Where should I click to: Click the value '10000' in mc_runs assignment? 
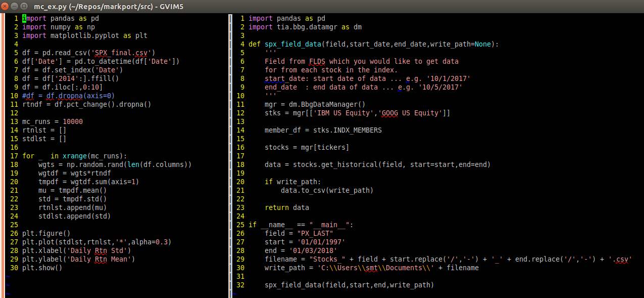(x=73, y=121)
